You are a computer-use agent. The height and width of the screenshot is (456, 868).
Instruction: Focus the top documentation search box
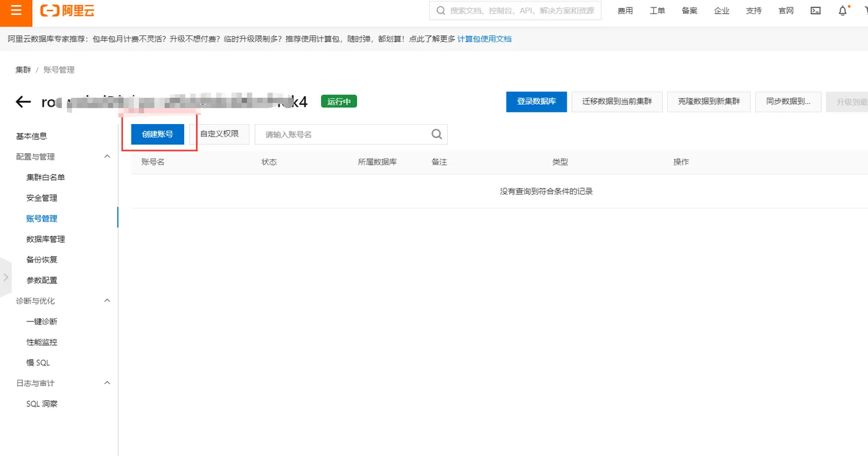pyautogui.click(x=515, y=11)
